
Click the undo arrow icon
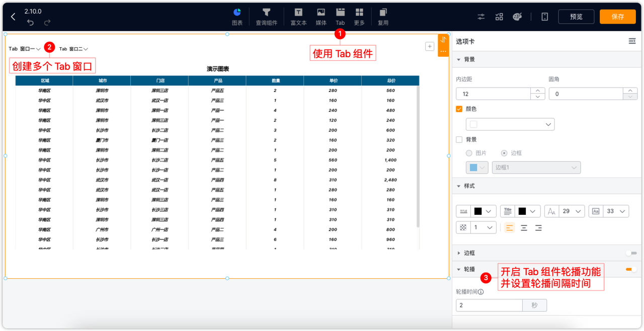[x=30, y=22]
